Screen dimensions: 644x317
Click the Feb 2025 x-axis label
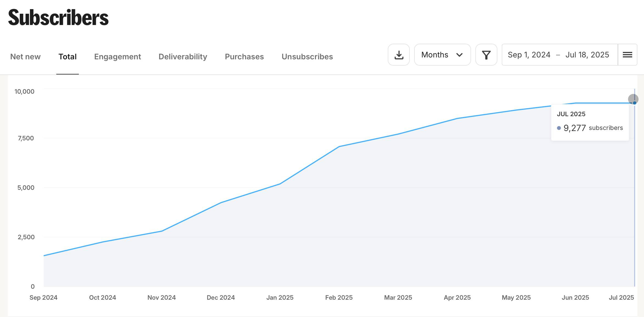coord(339,297)
